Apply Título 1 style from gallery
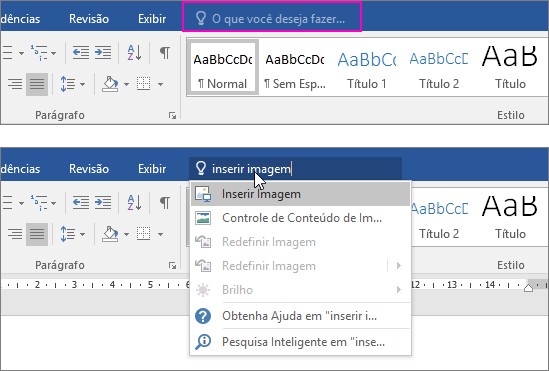This screenshot has height=371, width=549. pyautogui.click(x=367, y=68)
